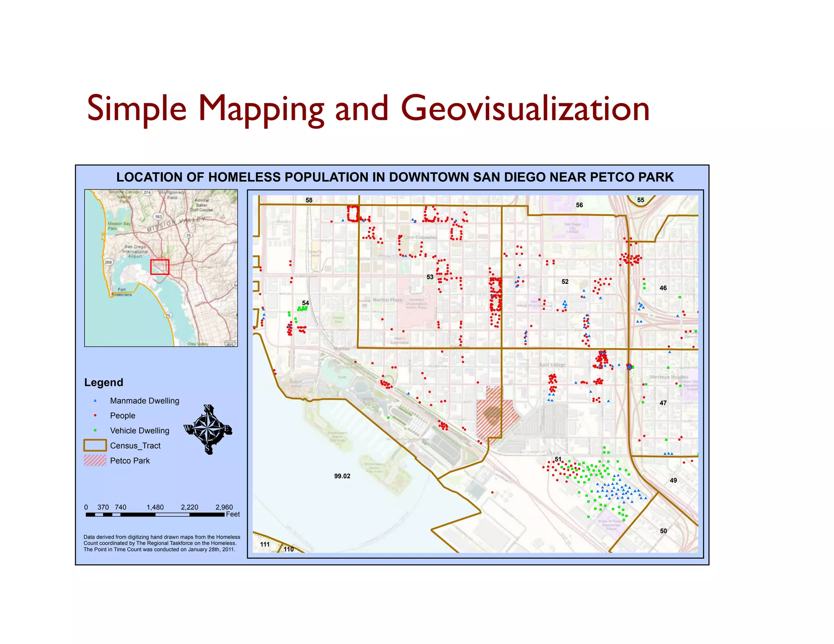Click the 'Census_Tract' legend label

click(135, 446)
